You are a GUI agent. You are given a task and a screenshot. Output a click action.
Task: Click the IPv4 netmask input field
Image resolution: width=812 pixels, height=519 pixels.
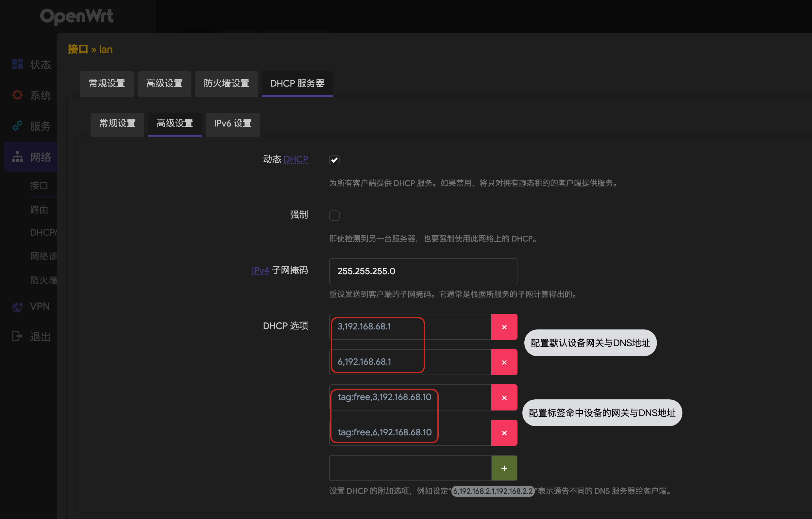pos(423,271)
